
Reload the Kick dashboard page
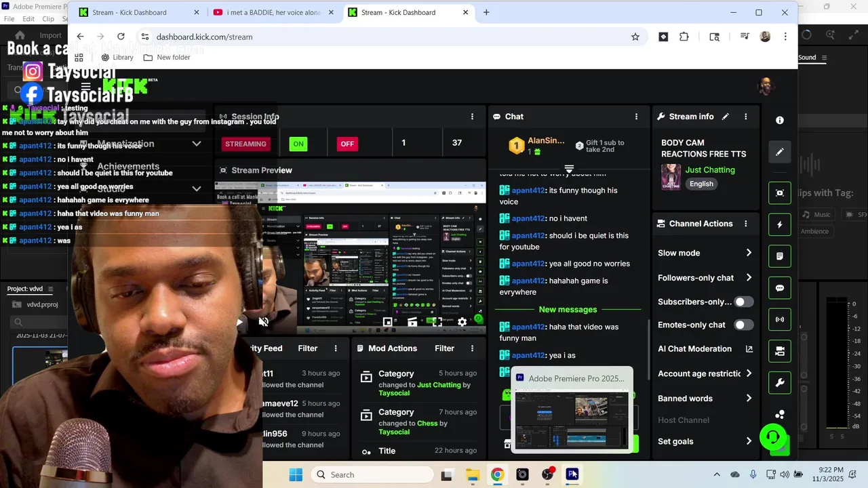point(121,37)
